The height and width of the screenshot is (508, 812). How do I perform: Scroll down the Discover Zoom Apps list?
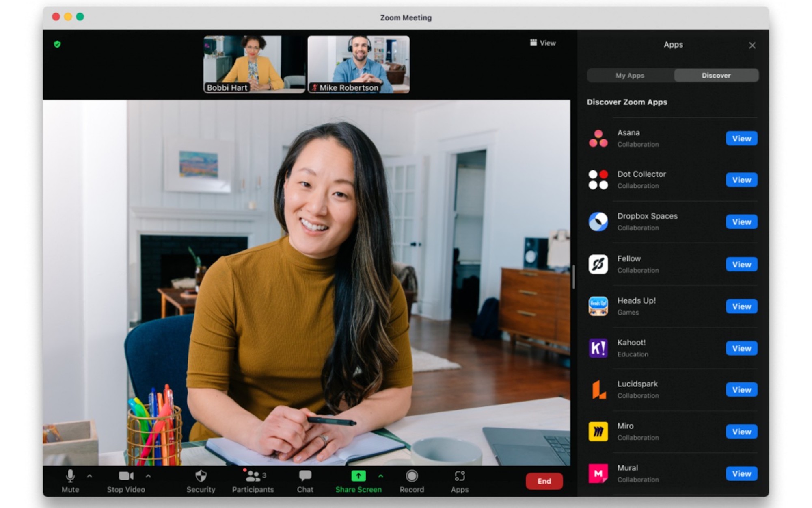(672, 293)
